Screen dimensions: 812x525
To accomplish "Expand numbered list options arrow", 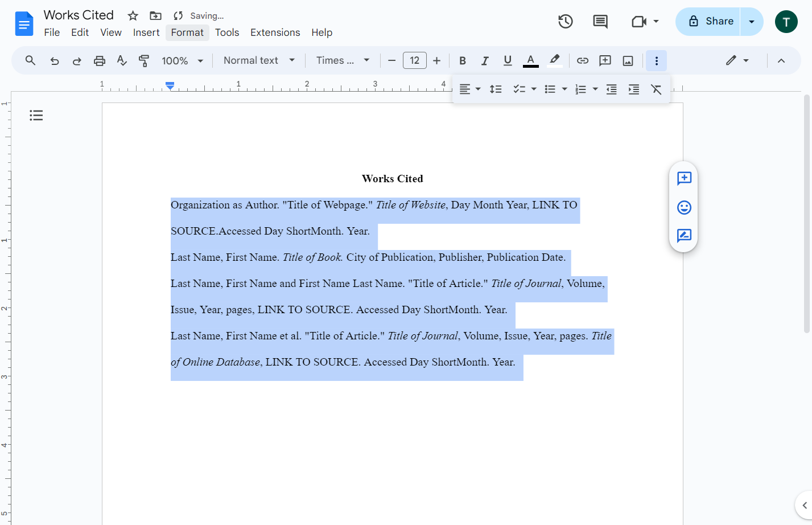I will click(595, 89).
